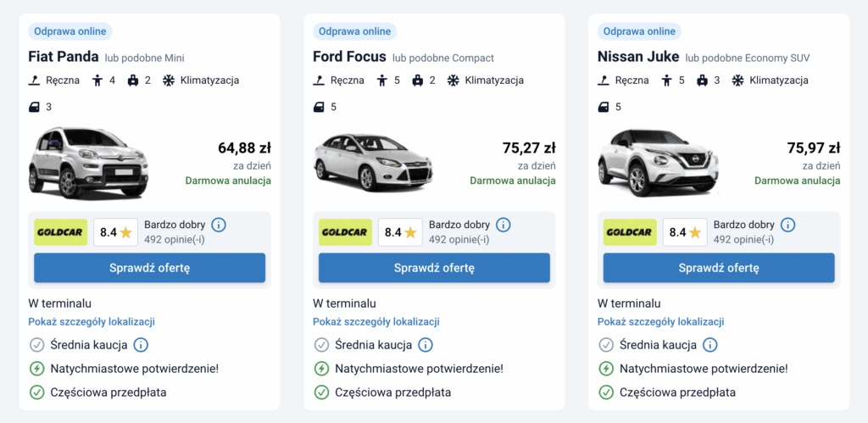Click info icon beside Nissan Juke rating
This screenshot has height=423, width=868.
click(x=788, y=225)
